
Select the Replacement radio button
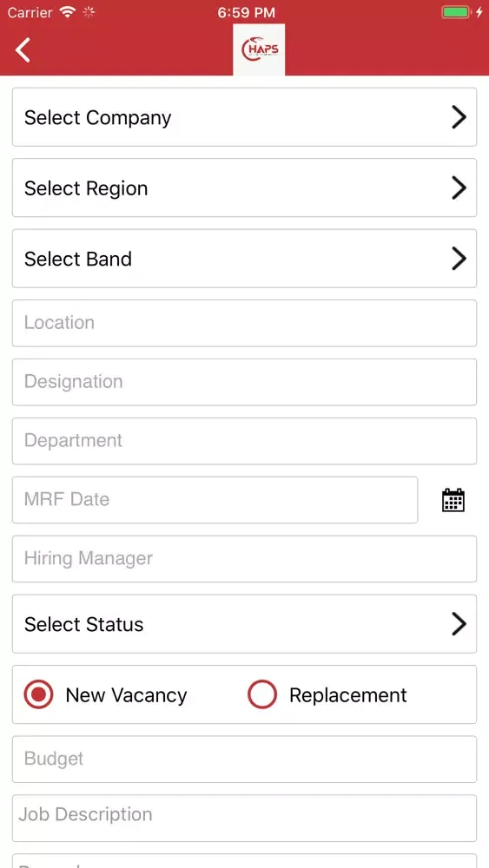[262, 694]
